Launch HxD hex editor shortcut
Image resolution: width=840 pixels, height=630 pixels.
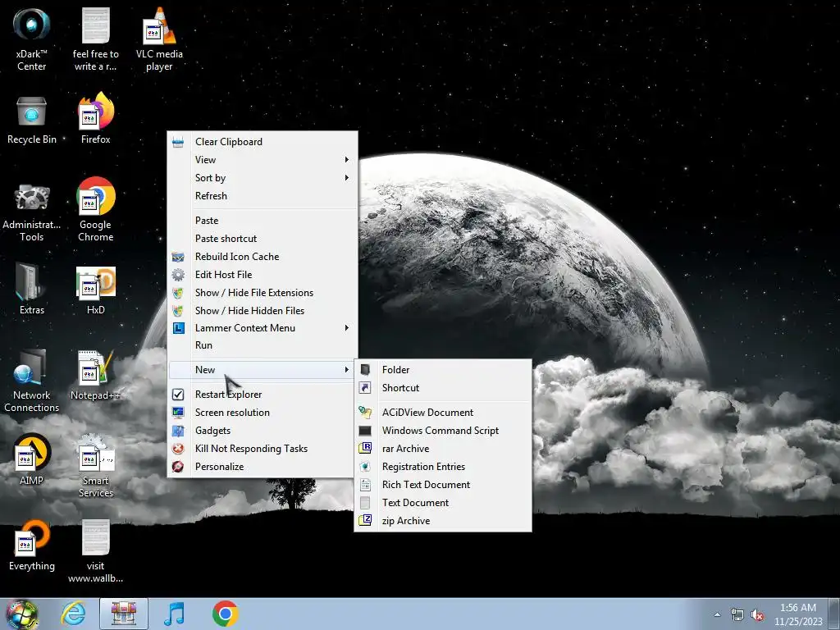(96, 290)
